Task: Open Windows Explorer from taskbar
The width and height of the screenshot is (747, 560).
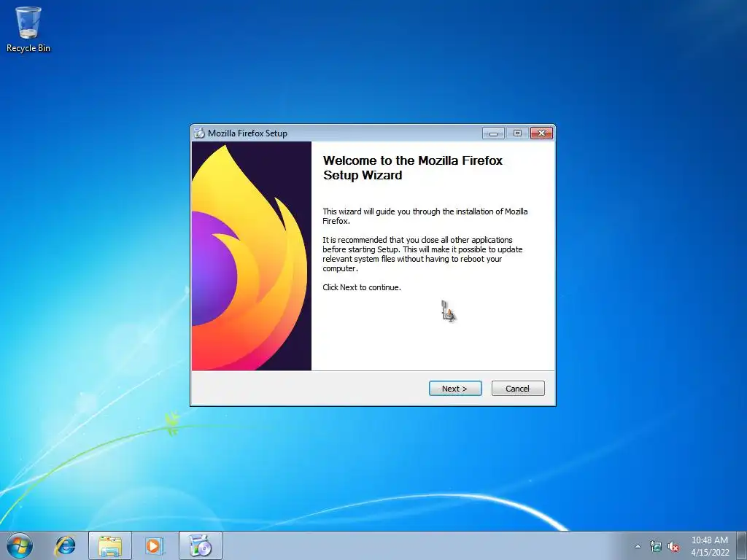Action: pos(109,546)
